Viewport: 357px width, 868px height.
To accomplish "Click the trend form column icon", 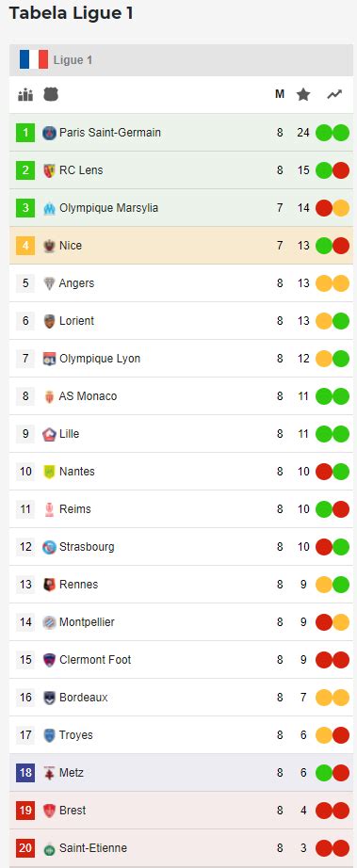I will 334,95.
